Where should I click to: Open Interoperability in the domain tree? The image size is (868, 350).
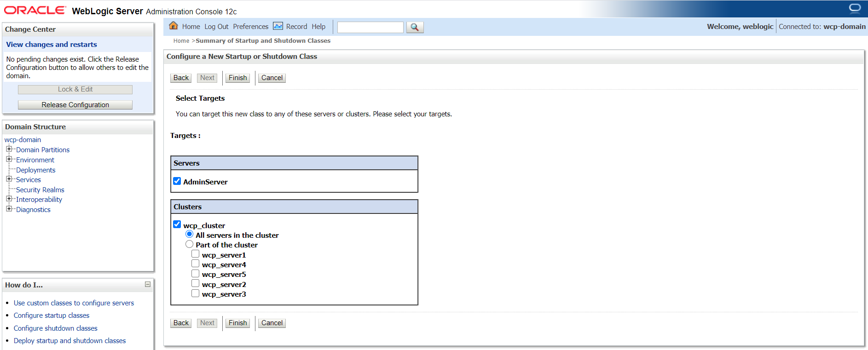tap(39, 200)
